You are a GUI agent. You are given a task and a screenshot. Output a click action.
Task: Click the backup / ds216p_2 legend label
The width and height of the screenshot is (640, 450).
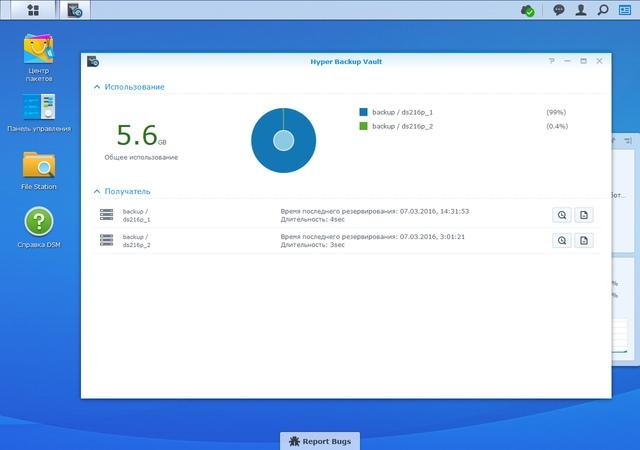[402, 126]
